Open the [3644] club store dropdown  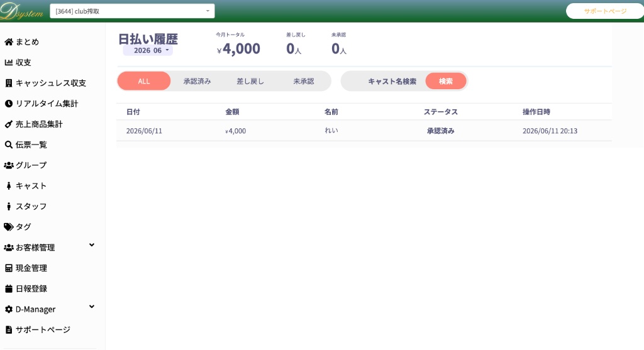132,11
